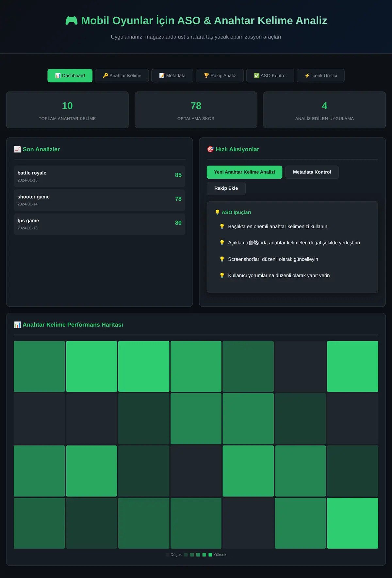Click the top-left heatmap cell
The image size is (392, 578).
[x=39, y=366]
